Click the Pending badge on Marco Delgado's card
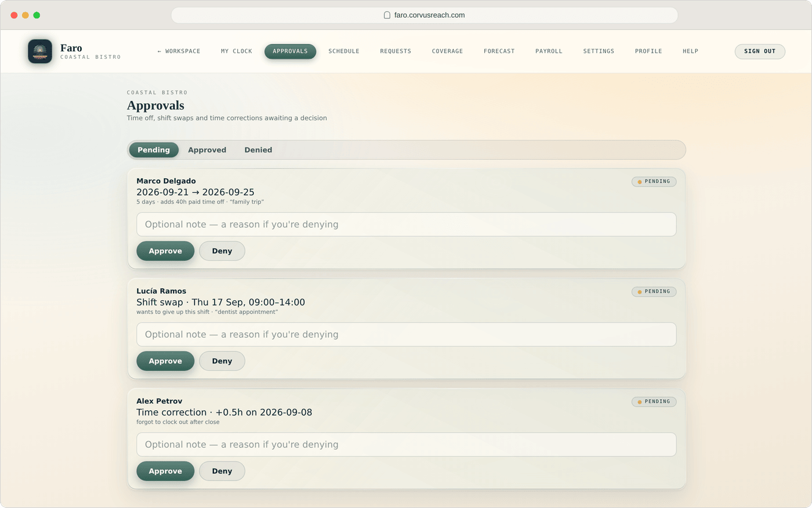The image size is (812, 508). point(654,182)
